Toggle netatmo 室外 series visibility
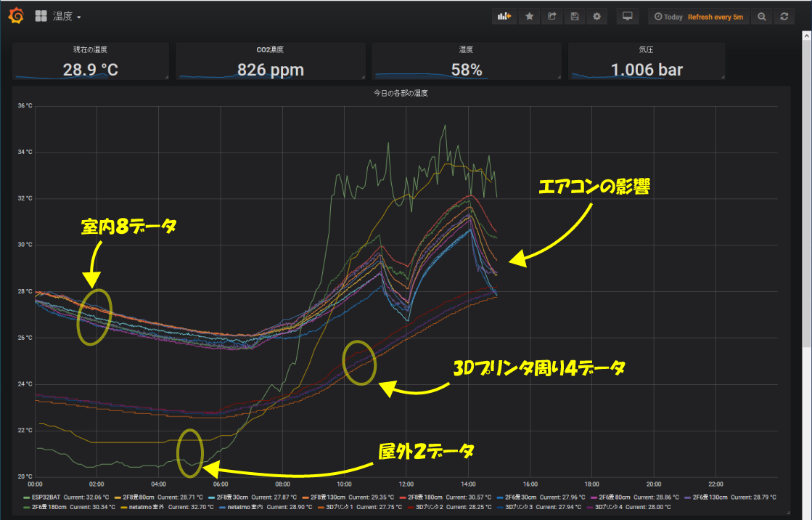Image resolution: width=812 pixels, height=520 pixels. [x=145, y=507]
